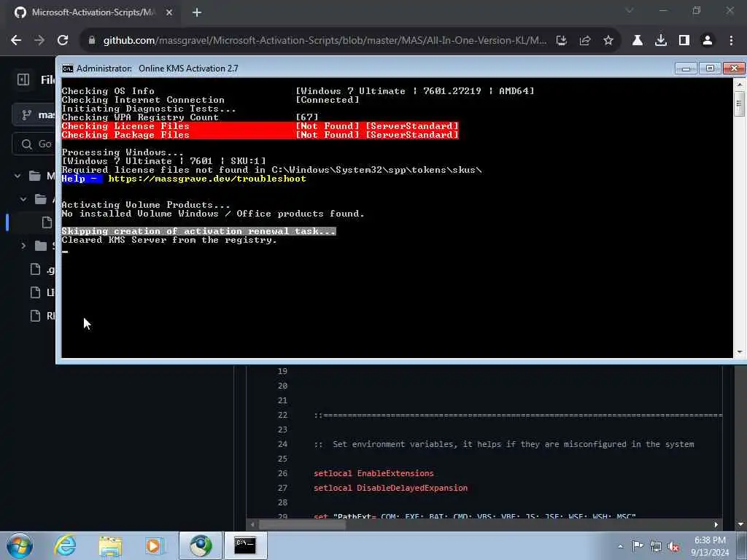Open the LI file in file tree
Screen dimensions: 747x560
tap(42, 292)
